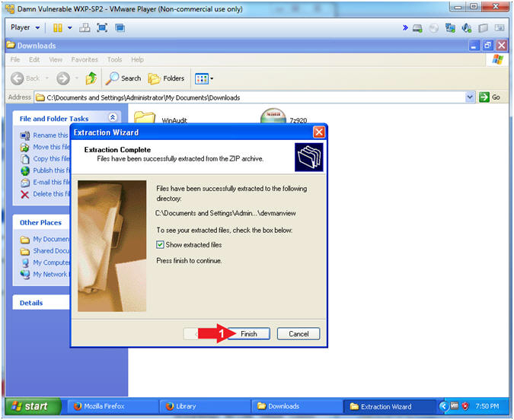Uncheck the Show extracted files checkbox
514x420 pixels.
pos(160,245)
